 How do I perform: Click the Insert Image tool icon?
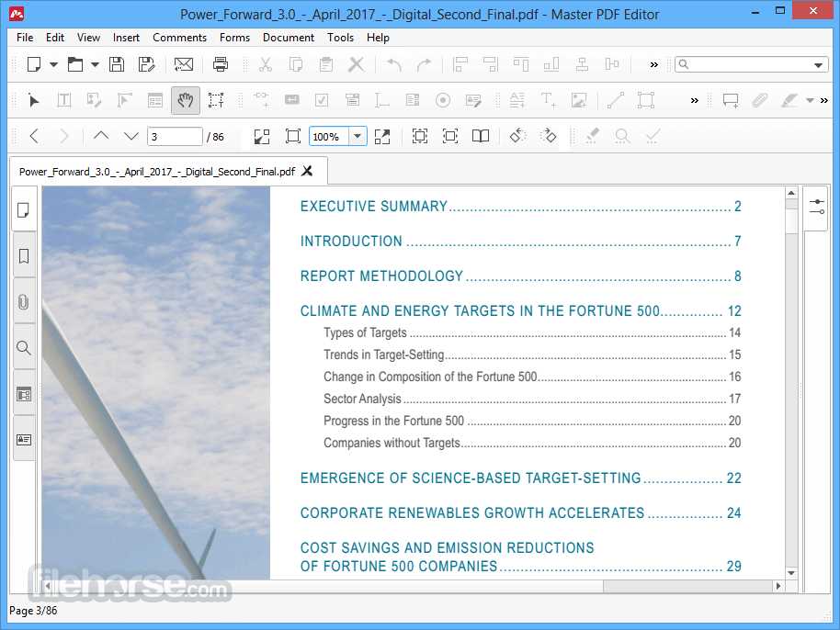[x=579, y=100]
